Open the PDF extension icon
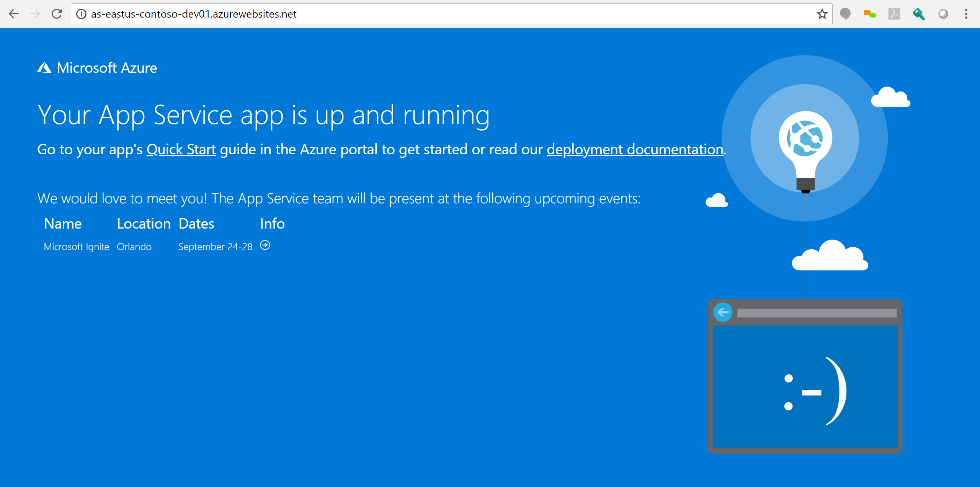The height and width of the screenshot is (487, 980). coord(894,14)
